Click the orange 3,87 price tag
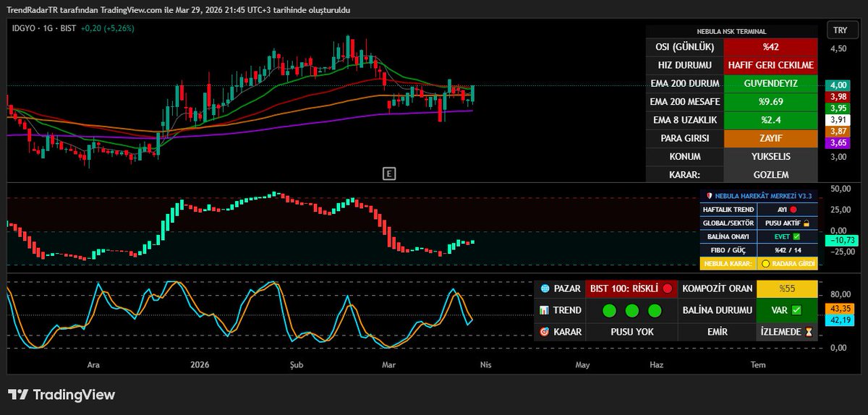The width and height of the screenshot is (868, 415). click(x=838, y=132)
